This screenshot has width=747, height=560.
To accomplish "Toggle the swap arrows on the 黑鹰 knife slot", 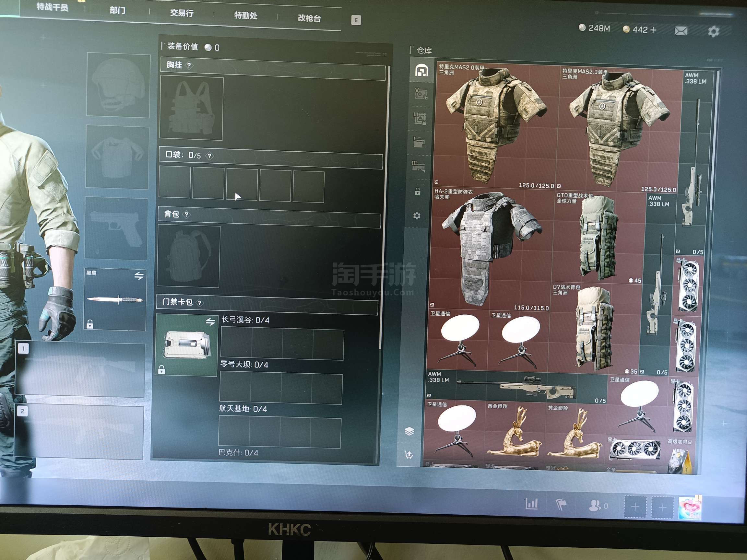I will click(139, 276).
